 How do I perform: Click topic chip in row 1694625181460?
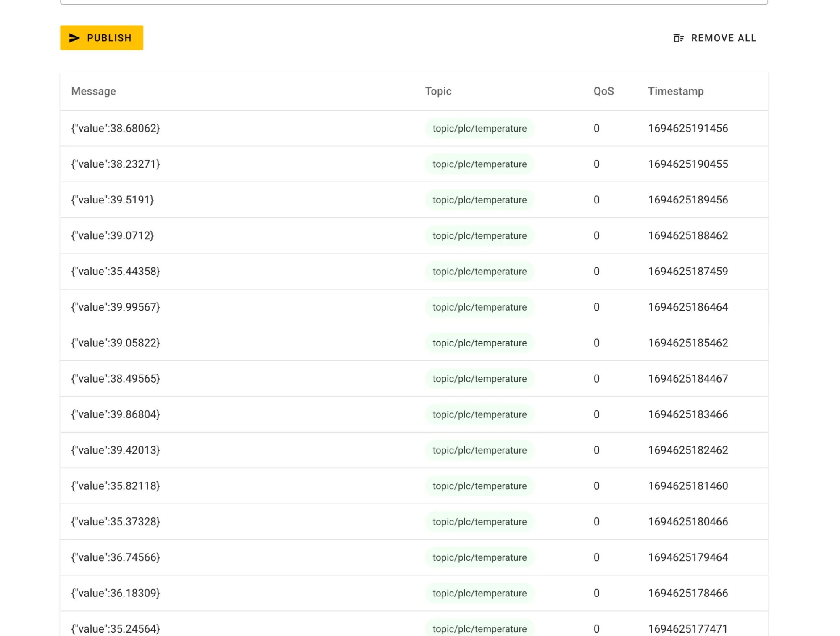click(x=479, y=486)
